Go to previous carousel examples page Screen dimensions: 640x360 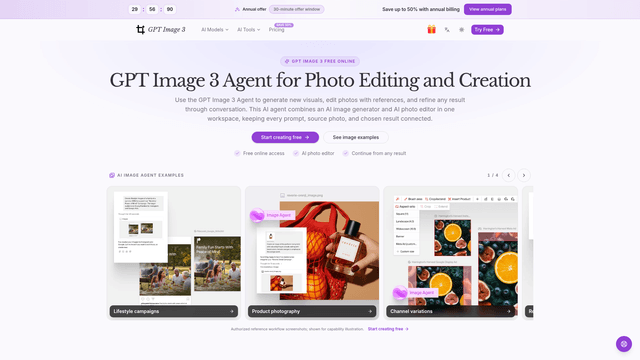[x=509, y=175]
